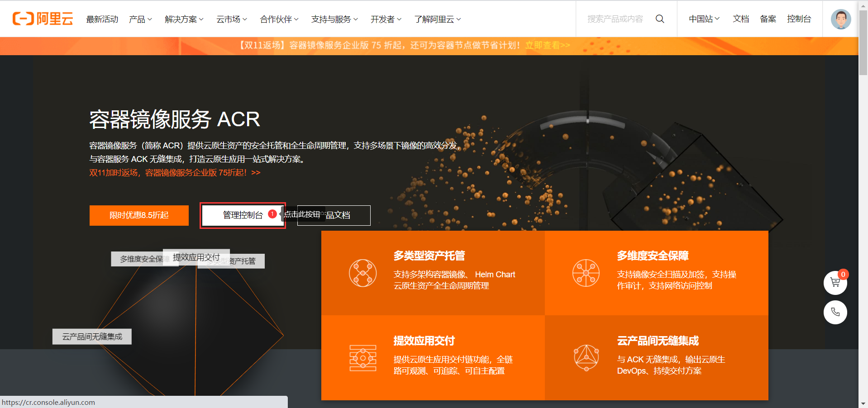Open the 产品文档 button
Image resolution: width=868 pixels, height=408 pixels.
point(334,215)
